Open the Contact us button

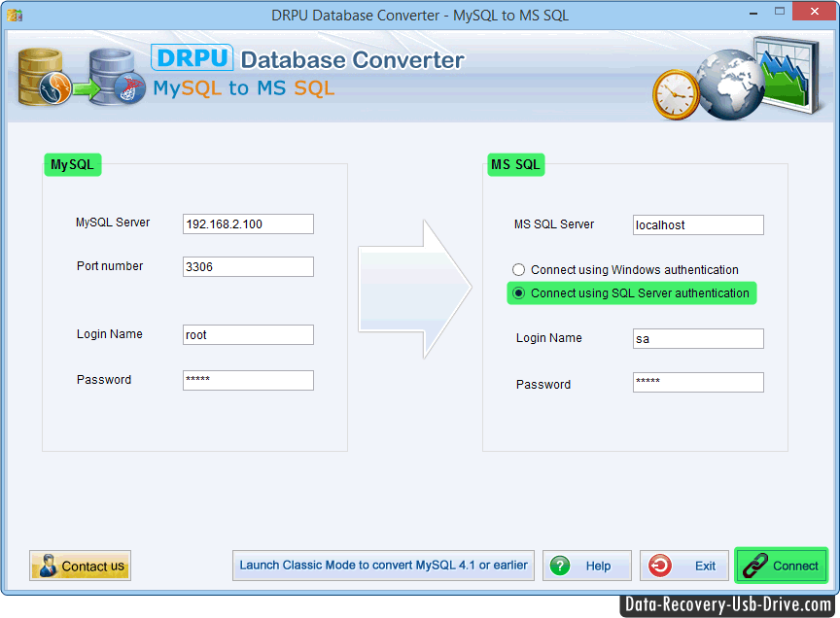81,566
